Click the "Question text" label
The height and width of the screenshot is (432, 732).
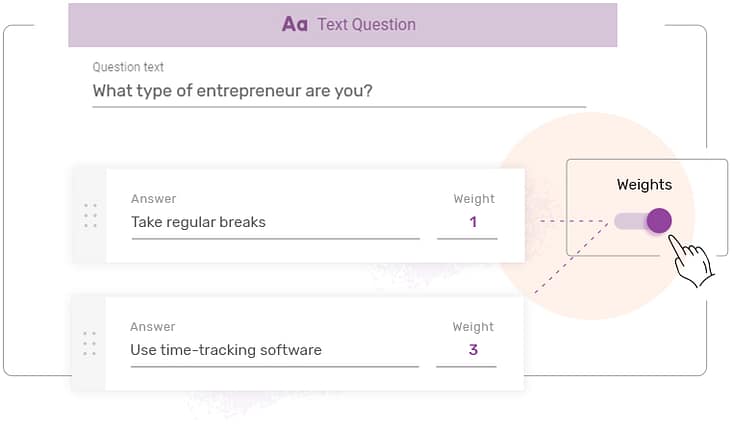tap(128, 67)
